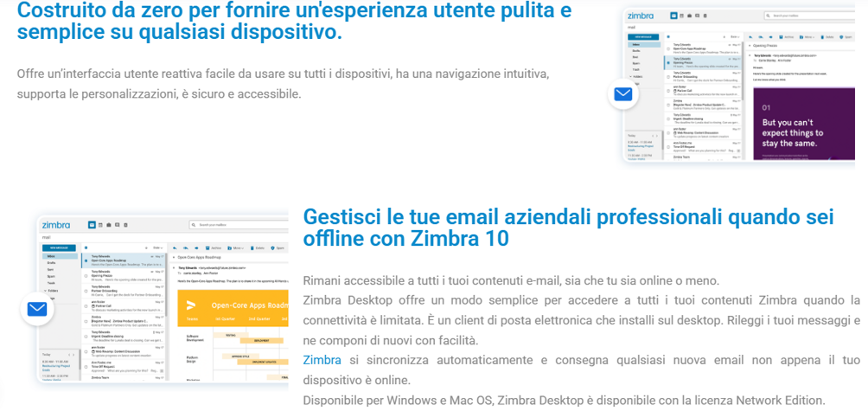Open Date sort dropdown in Open-Core Apps Roadmap view
The height and width of the screenshot is (411, 868).
coord(157,248)
